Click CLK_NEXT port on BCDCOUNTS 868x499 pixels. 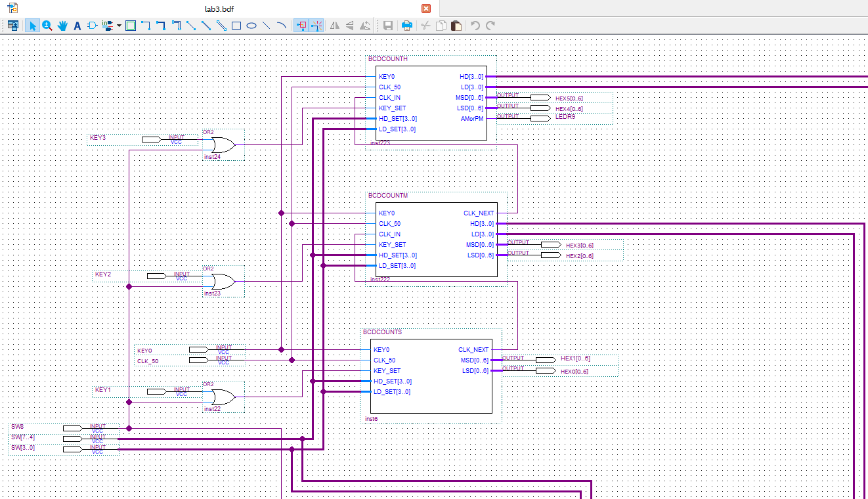tap(473, 350)
